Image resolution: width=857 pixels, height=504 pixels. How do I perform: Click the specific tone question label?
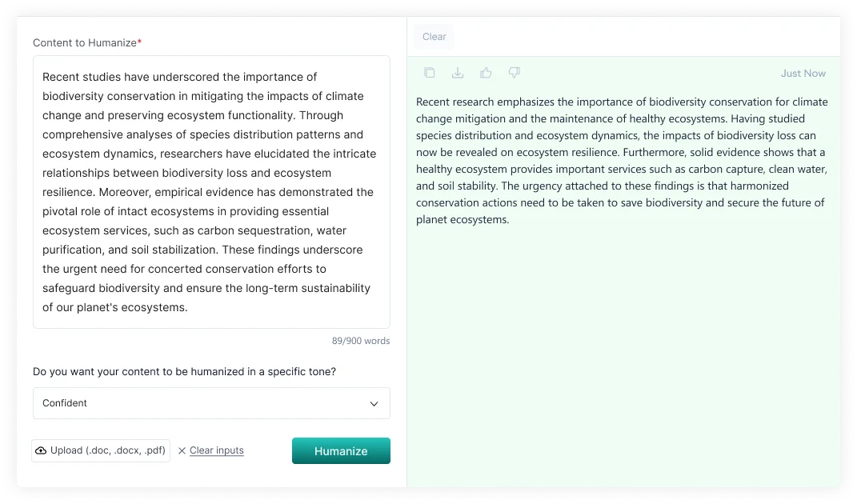pos(184,372)
